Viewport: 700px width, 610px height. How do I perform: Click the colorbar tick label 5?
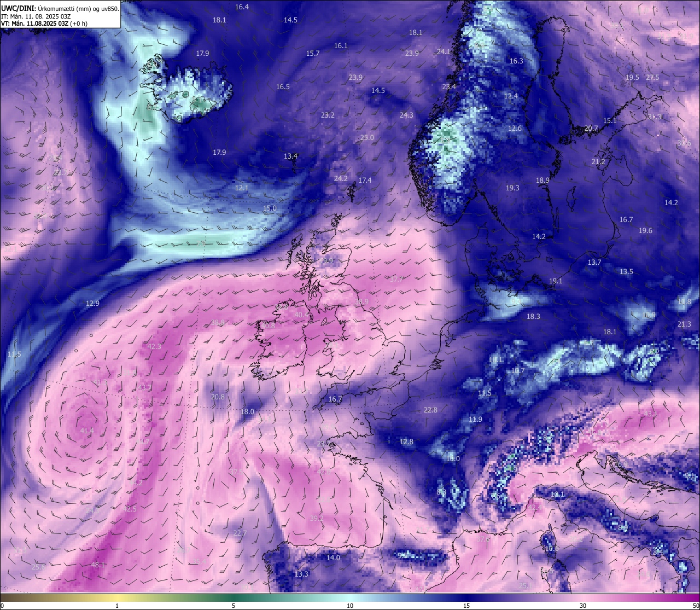[234, 606]
